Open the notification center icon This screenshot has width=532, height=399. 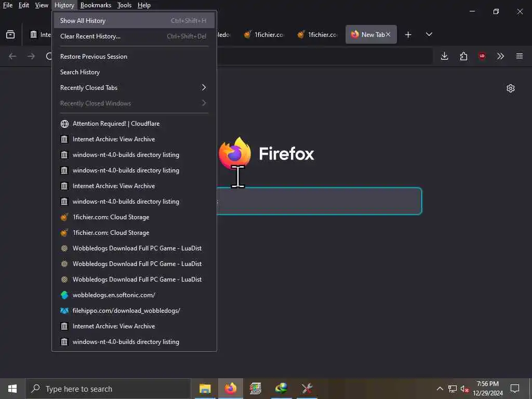pyautogui.click(x=515, y=389)
